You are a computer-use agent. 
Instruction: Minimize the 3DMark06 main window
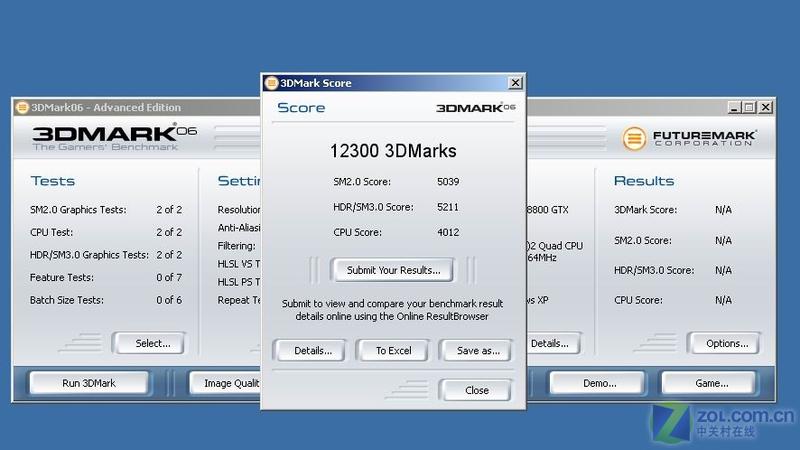pos(734,107)
